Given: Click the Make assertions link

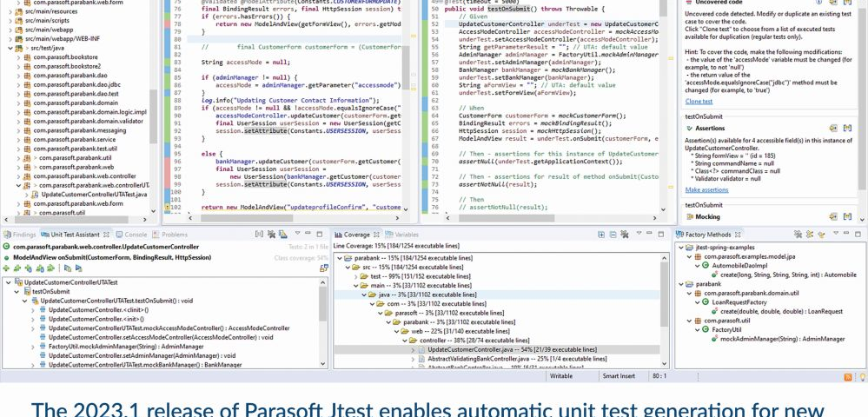Looking at the screenshot, I should (706, 190).
